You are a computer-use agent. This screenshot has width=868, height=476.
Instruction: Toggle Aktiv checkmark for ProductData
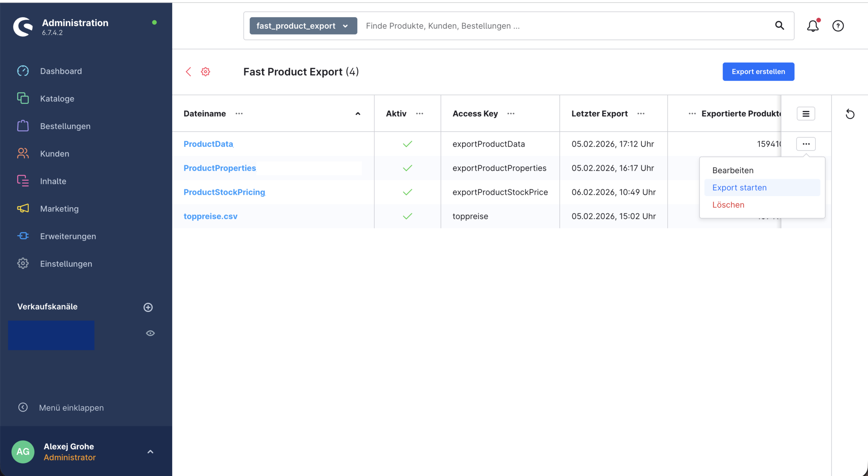[407, 144]
